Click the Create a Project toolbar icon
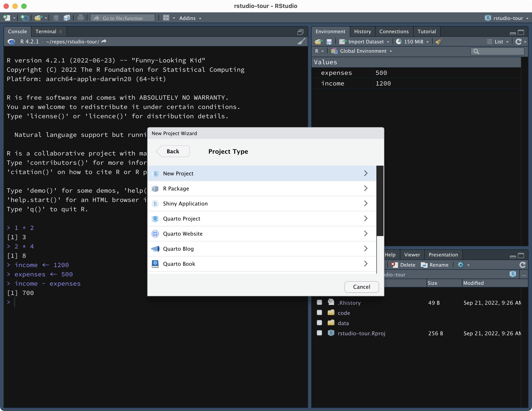This screenshot has width=532, height=411. coord(24,18)
